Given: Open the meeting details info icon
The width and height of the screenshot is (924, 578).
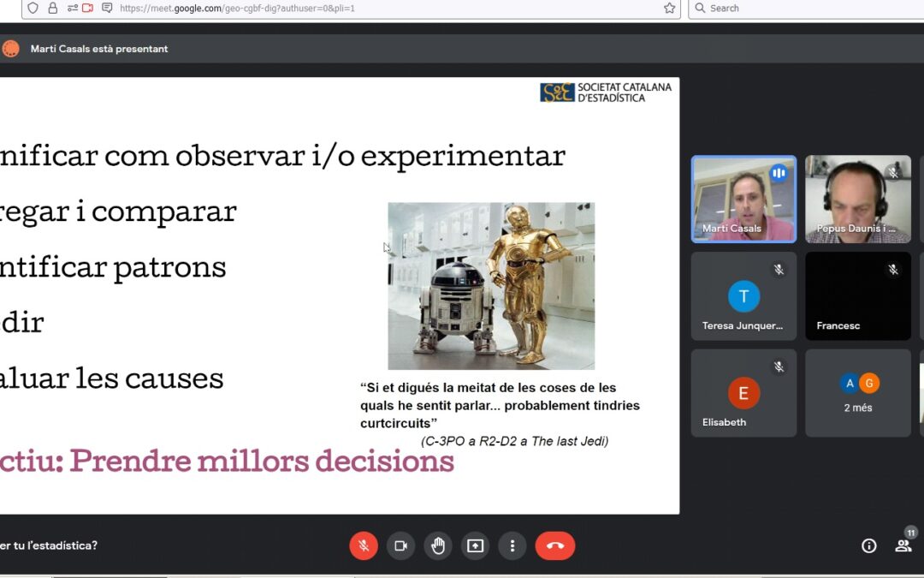Looking at the screenshot, I should [868, 545].
